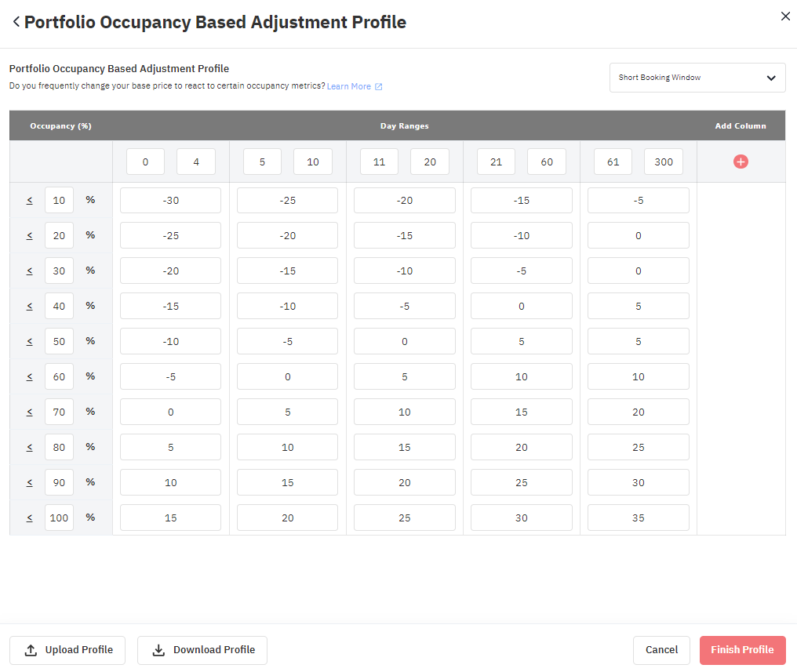Edit occupancy threshold field 100
The height and width of the screenshot is (672, 797).
click(59, 518)
